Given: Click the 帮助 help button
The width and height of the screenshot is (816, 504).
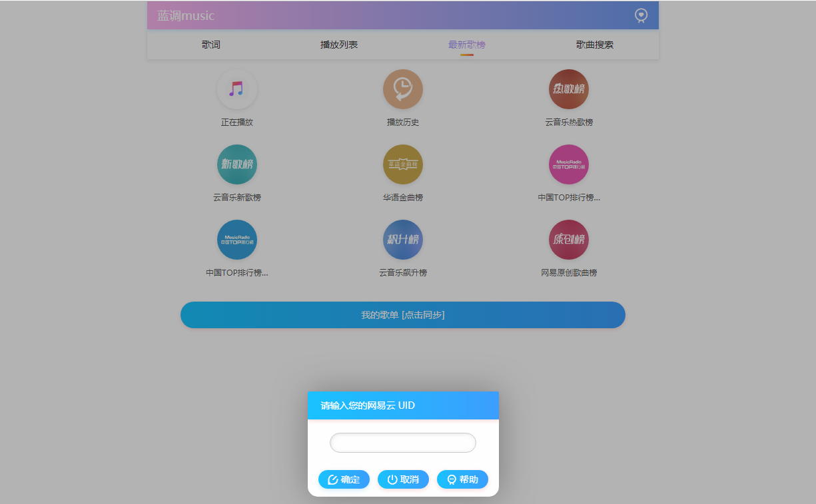Looking at the screenshot, I should [x=462, y=479].
